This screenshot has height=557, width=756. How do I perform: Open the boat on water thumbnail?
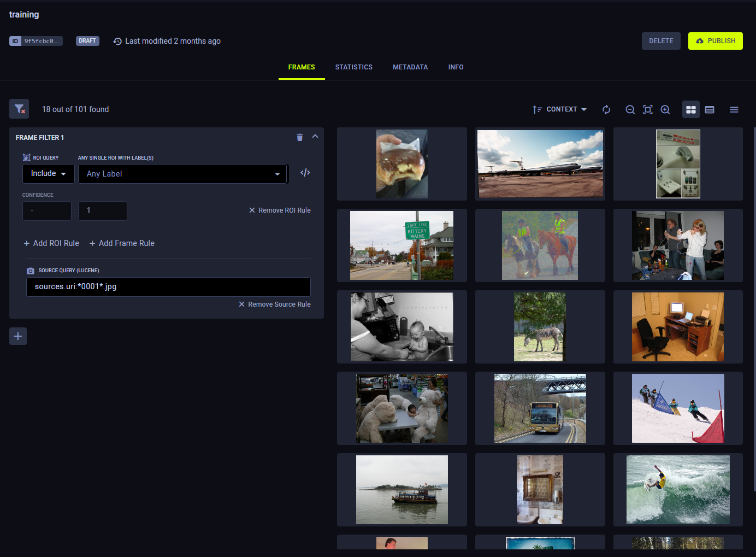point(402,490)
